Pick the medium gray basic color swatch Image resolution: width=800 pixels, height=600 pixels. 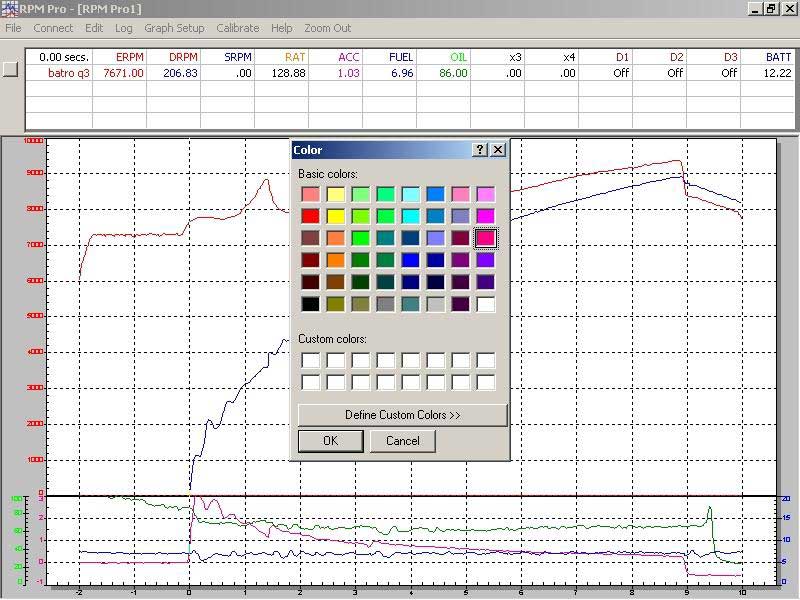(x=385, y=304)
